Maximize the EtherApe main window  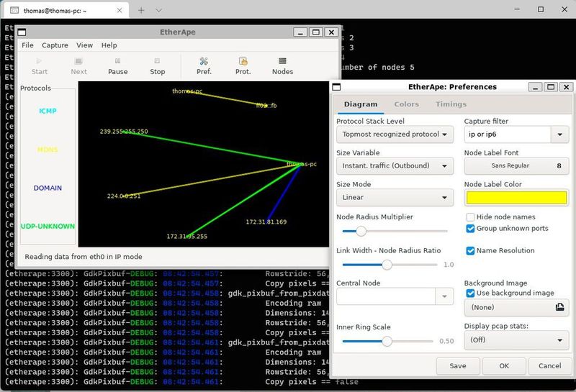315,32
